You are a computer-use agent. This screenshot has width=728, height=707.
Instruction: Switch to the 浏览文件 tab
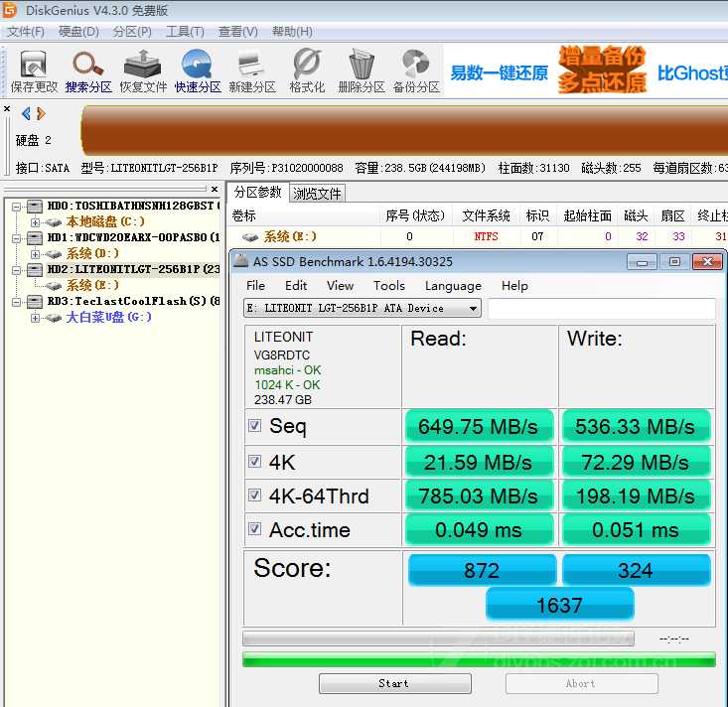[317, 194]
